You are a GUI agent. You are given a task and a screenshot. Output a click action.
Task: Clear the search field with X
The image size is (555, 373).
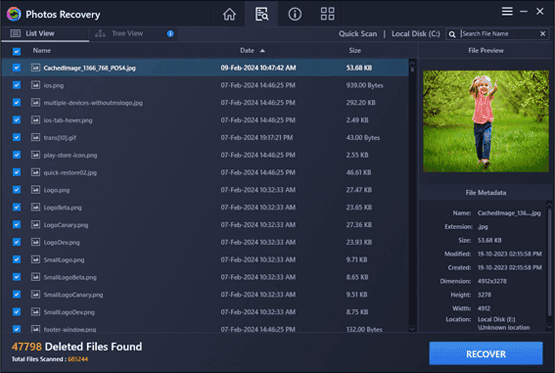click(543, 34)
